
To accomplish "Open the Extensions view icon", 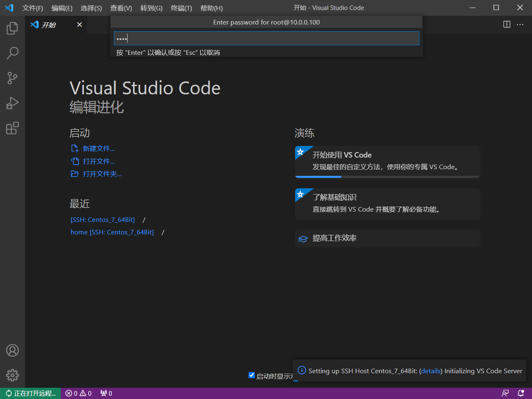I will (x=12, y=128).
